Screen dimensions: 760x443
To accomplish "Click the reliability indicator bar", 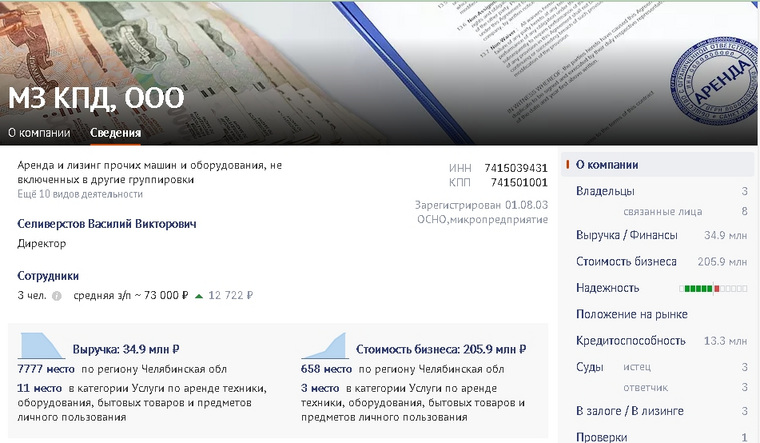I will pos(713,288).
